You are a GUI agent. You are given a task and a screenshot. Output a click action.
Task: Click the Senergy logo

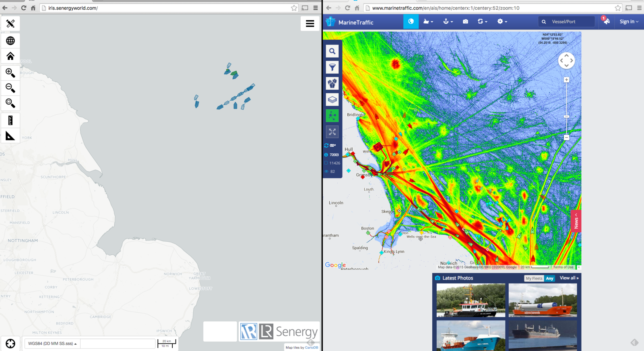pyautogui.click(x=279, y=331)
